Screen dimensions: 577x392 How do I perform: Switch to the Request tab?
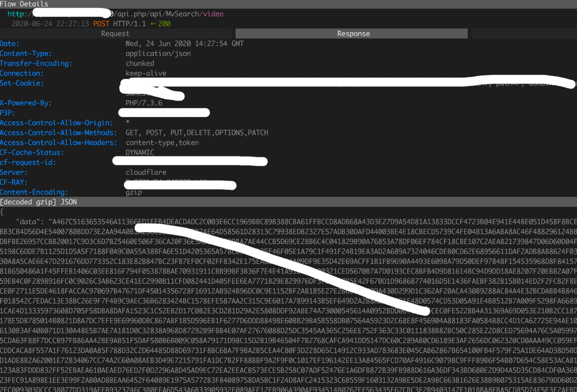click(115, 34)
